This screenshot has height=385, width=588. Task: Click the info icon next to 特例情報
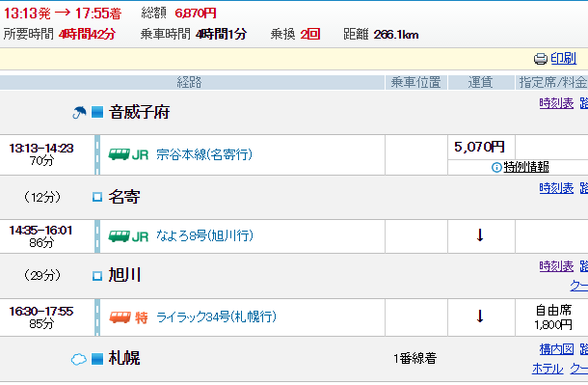tap(496, 167)
